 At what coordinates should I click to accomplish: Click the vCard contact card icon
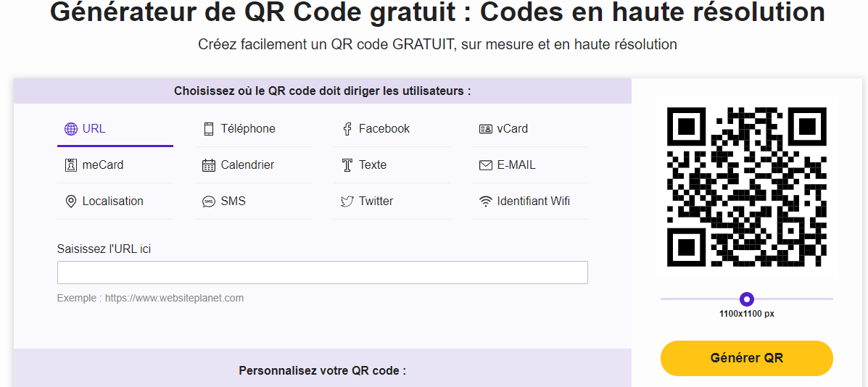point(486,129)
